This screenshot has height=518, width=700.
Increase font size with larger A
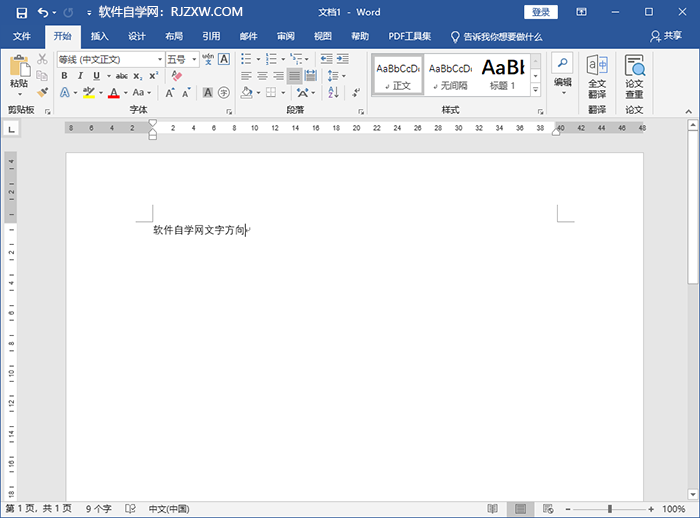tap(170, 93)
